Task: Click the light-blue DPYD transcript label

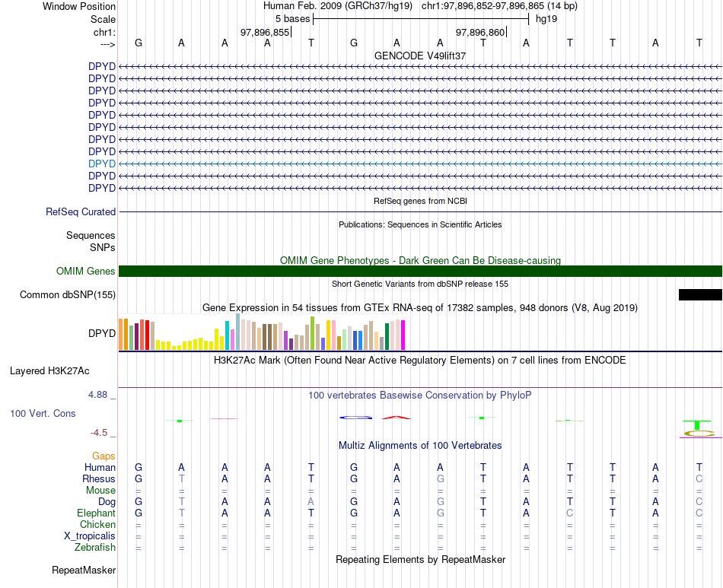Action: pos(102,164)
